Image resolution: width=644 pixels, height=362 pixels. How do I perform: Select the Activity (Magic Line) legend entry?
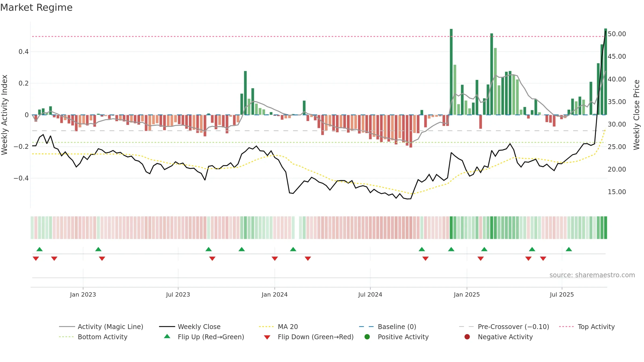[x=101, y=327]
